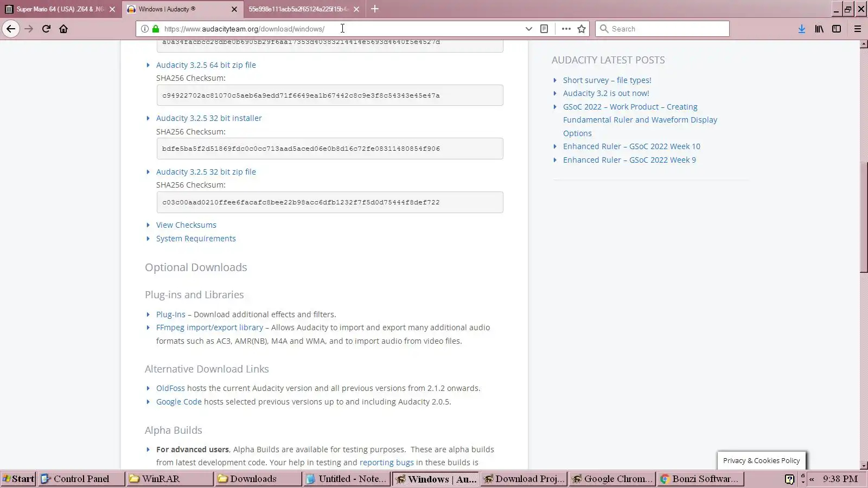Open the Firefox hamburger menu
Image resolution: width=868 pixels, height=488 pixels.
pos(858,29)
